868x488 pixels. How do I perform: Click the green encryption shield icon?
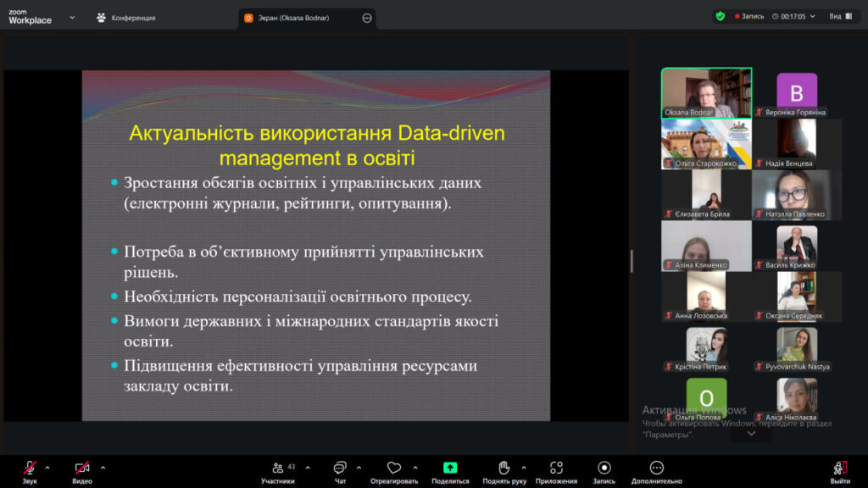[721, 16]
